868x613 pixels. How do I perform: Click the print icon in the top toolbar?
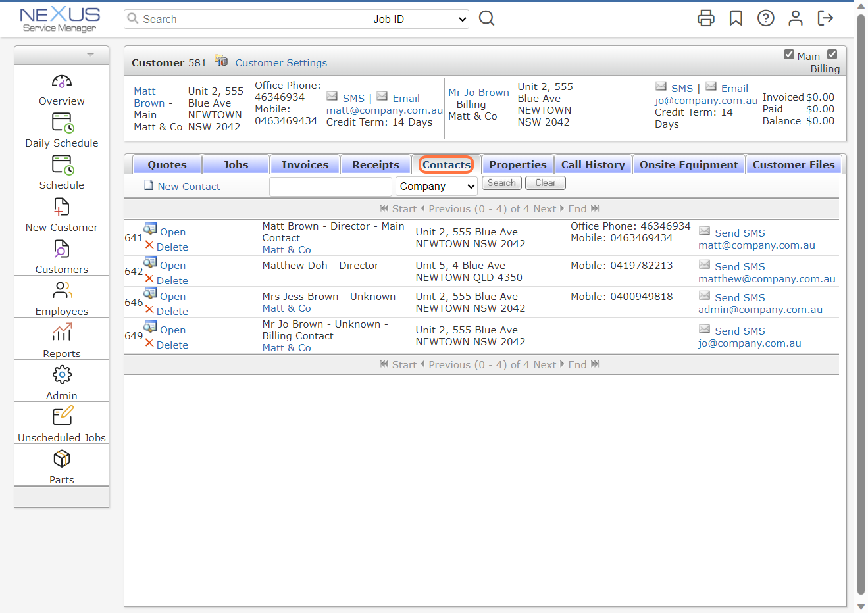[x=706, y=18]
